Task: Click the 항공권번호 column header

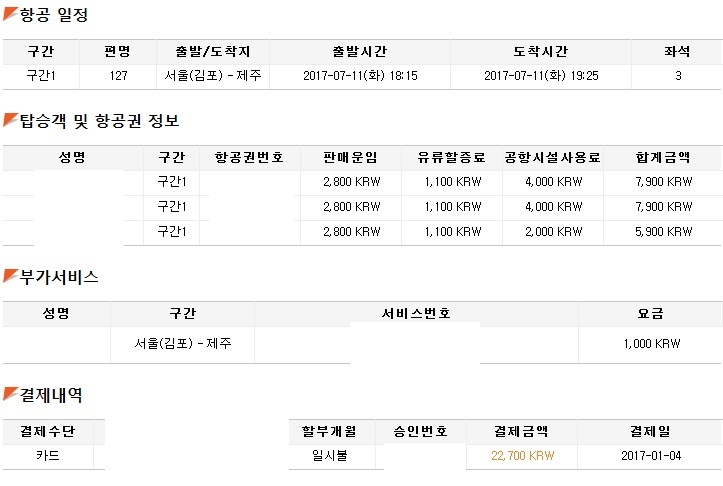Action: click(x=250, y=157)
